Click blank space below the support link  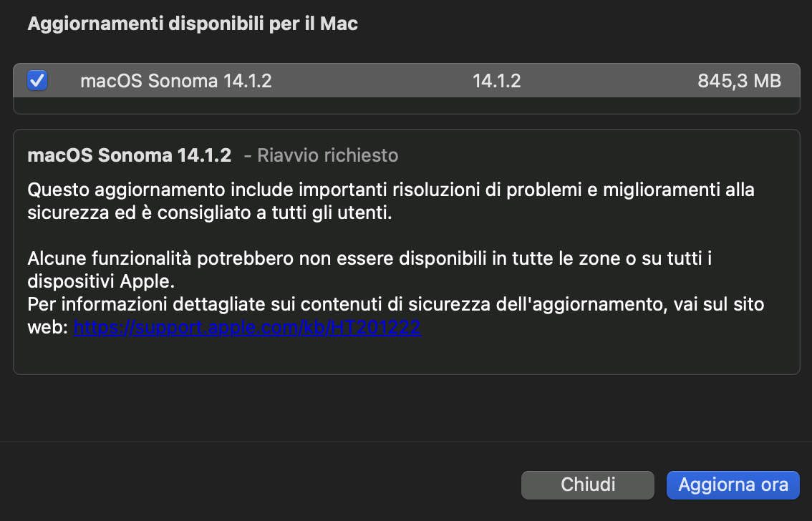click(x=406, y=356)
